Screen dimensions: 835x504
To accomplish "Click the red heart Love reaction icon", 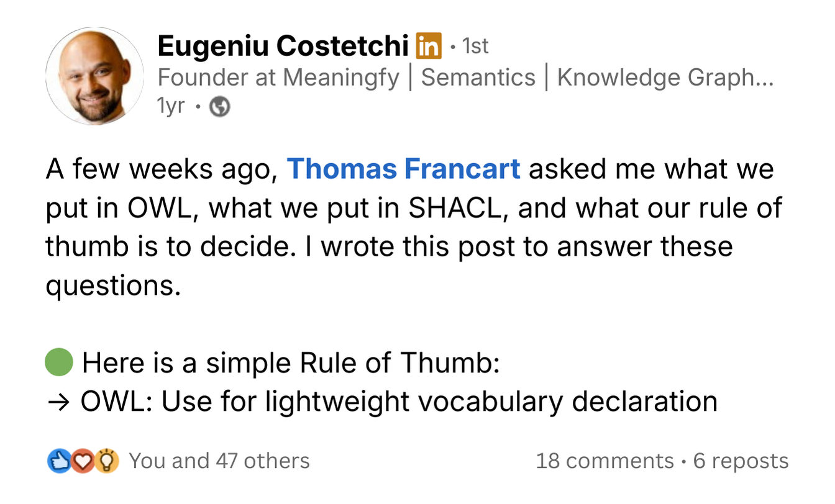I will (x=83, y=461).
